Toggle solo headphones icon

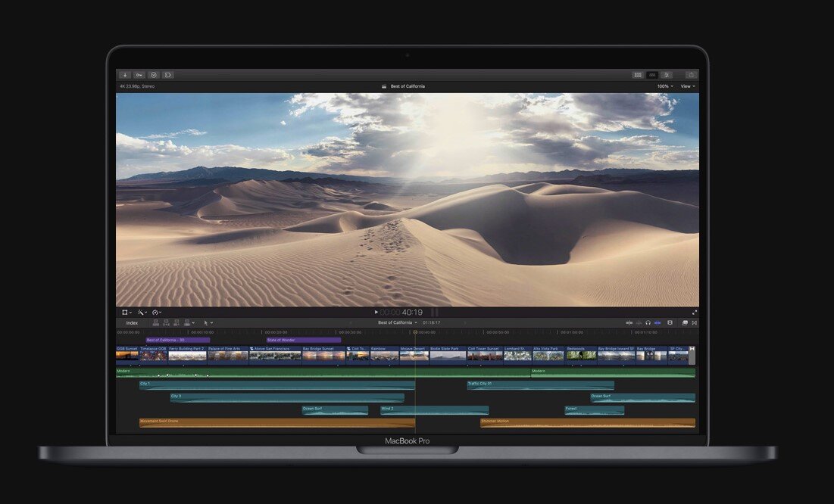(x=648, y=322)
